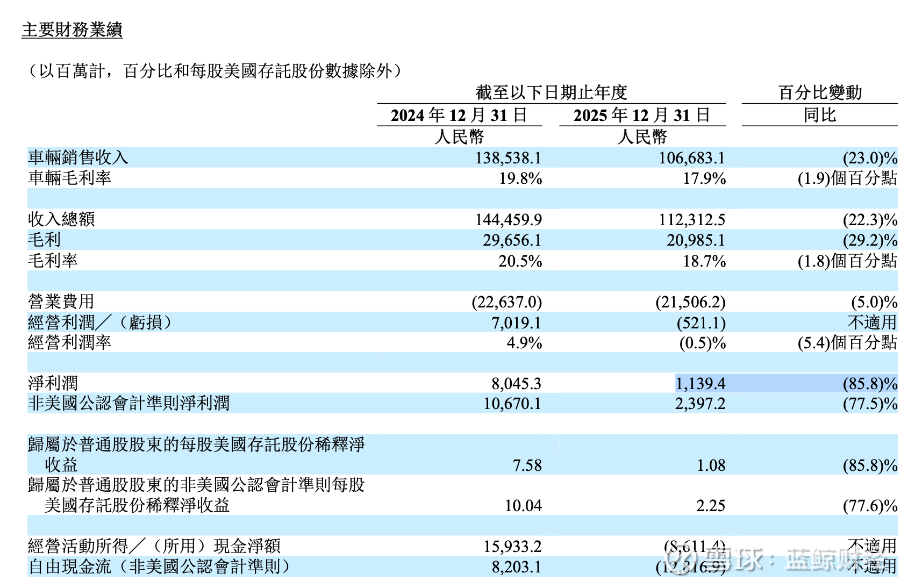Select (85.8)% in the 淨利潤 row
The height and width of the screenshot is (588, 915).
click(x=870, y=384)
